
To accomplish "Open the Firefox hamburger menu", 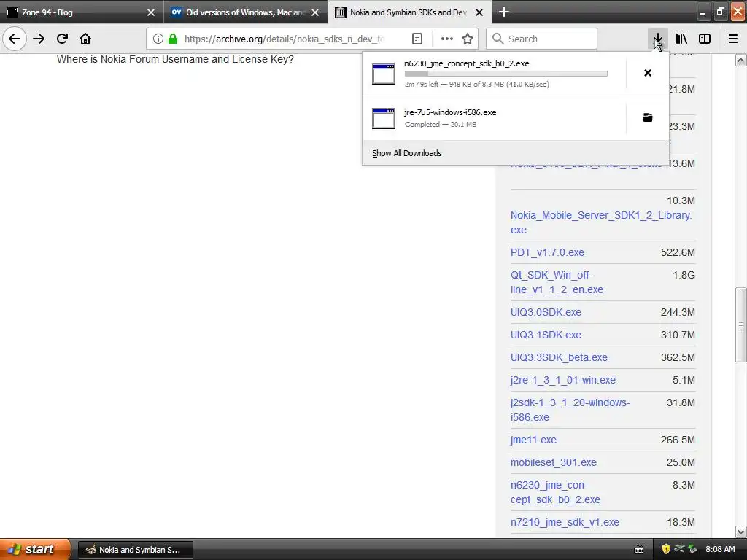I will pos(733,39).
